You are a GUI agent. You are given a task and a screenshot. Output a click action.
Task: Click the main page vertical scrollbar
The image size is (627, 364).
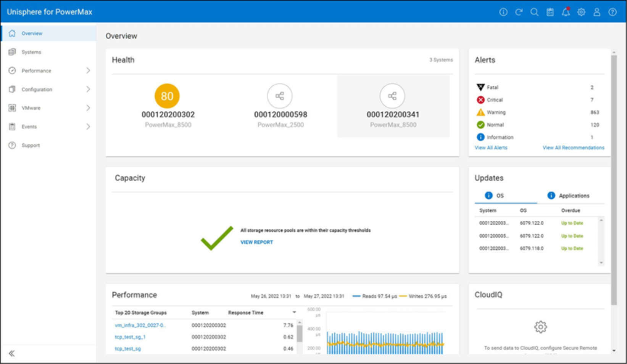(614, 180)
